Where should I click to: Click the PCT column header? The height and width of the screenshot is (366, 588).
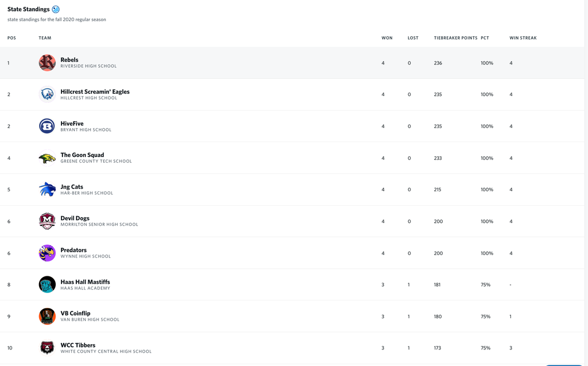pos(485,38)
